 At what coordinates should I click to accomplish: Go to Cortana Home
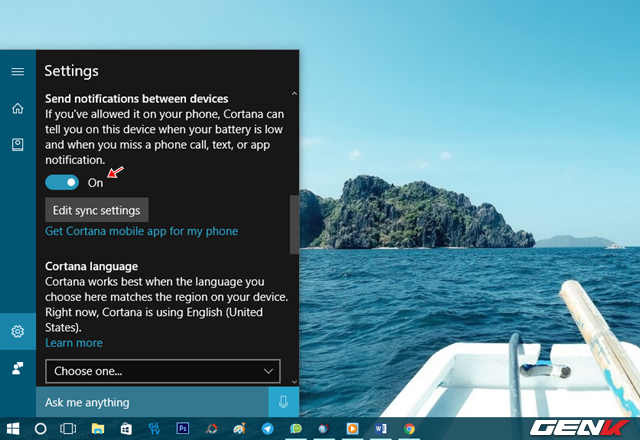coord(18,108)
